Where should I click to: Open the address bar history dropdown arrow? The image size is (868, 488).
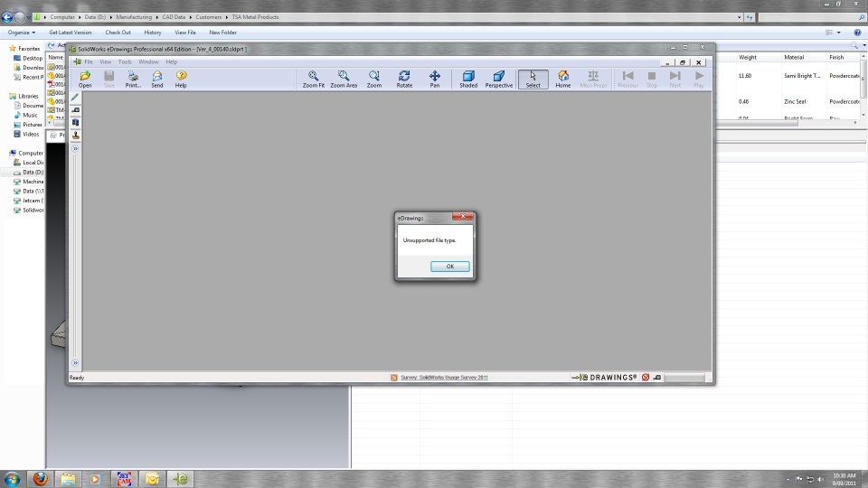click(x=739, y=17)
